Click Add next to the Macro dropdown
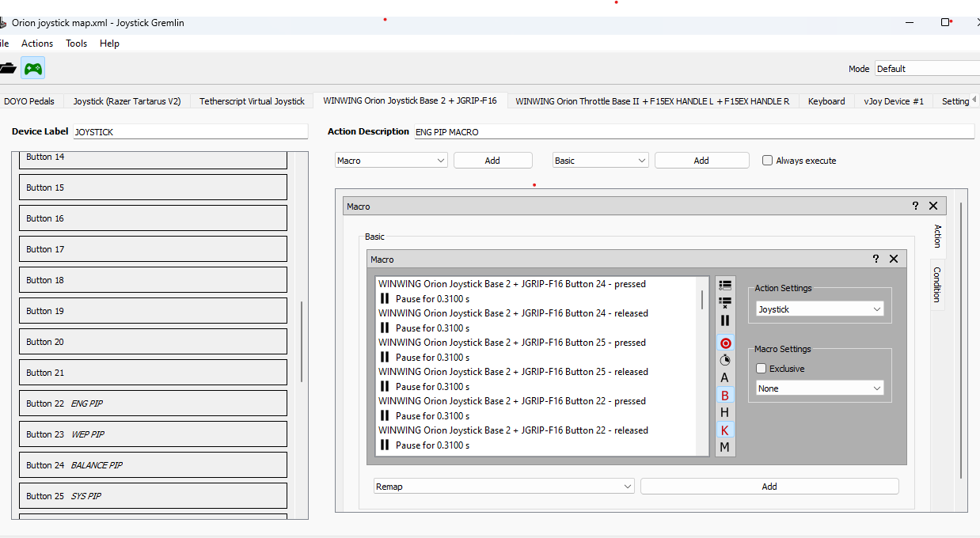The height and width of the screenshot is (538, 980). pyautogui.click(x=492, y=161)
